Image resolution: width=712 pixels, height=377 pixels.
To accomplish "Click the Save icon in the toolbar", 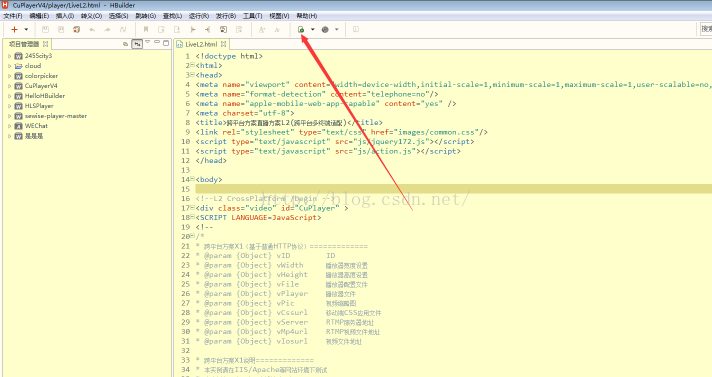I will pos(45,30).
